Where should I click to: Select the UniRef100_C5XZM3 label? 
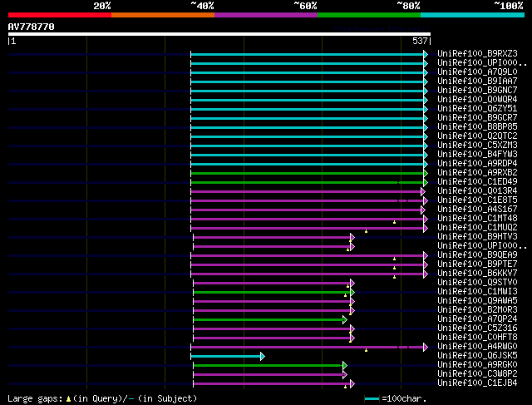[x=477, y=146]
